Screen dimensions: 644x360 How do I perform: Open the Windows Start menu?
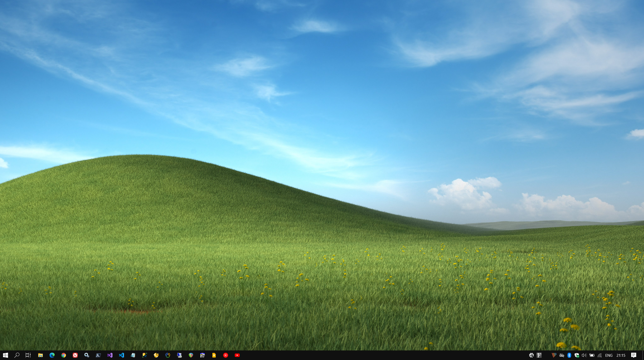6,355
